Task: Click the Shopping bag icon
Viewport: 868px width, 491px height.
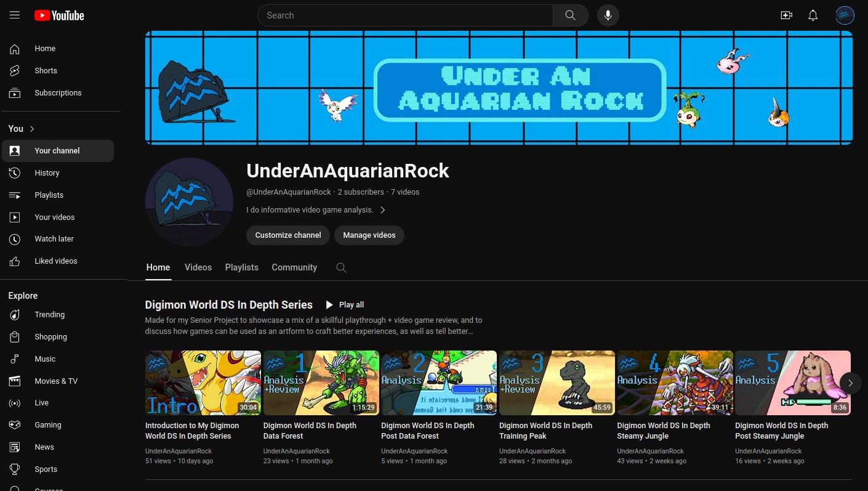Action: tap(15, 337)
